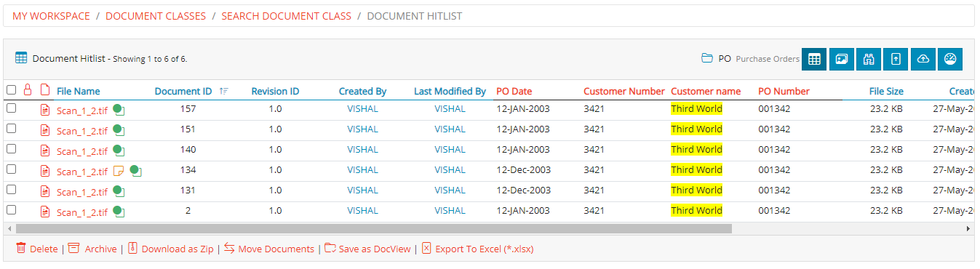Click the green status icon for document 131
This screenshot has height=269, width=980.
[x=119, y=191]
